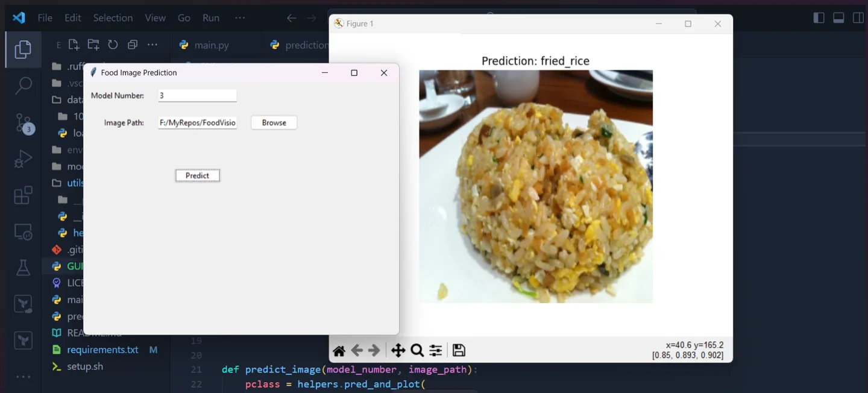
Task: Click predict_image function name on line 21
Action: pos(283,369)
